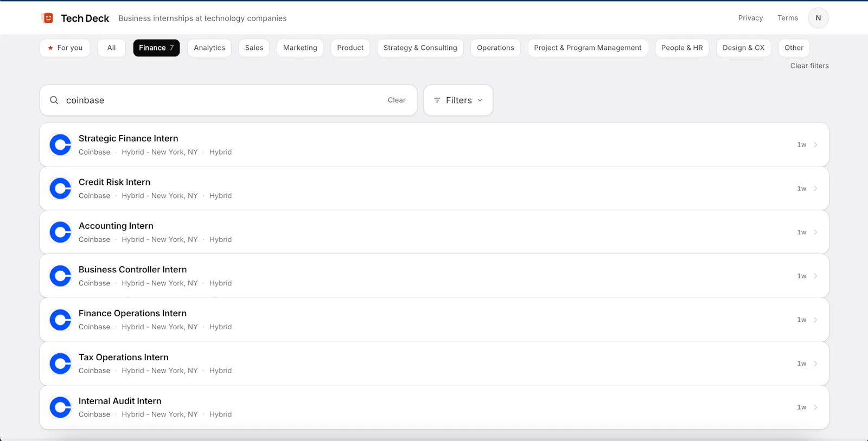This screenshot has width=868, height=441.
Task: Open Business Controller Intern via its chevron
Action: click(815, 276)
